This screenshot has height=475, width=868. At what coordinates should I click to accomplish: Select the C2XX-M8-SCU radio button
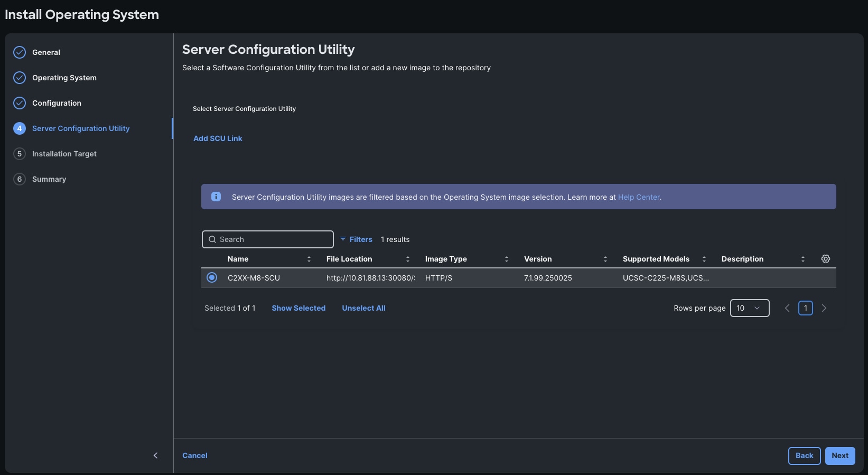(x=212, y=277)
